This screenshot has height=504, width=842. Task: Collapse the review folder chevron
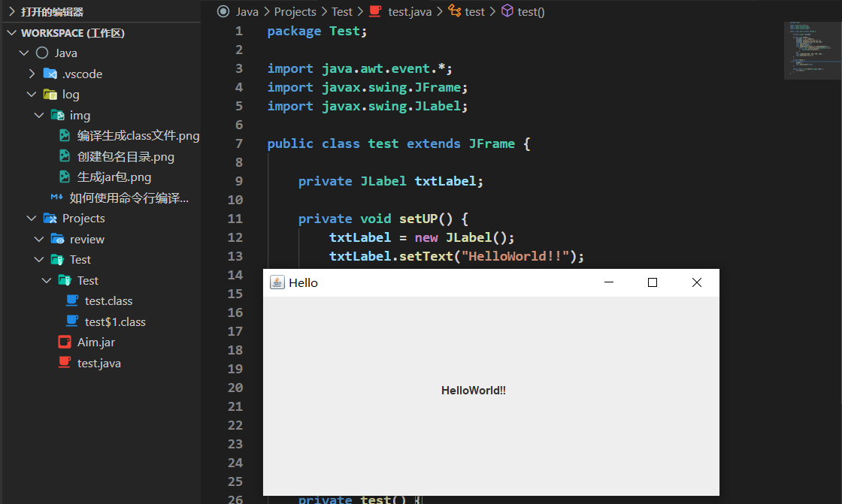[39, 239]
